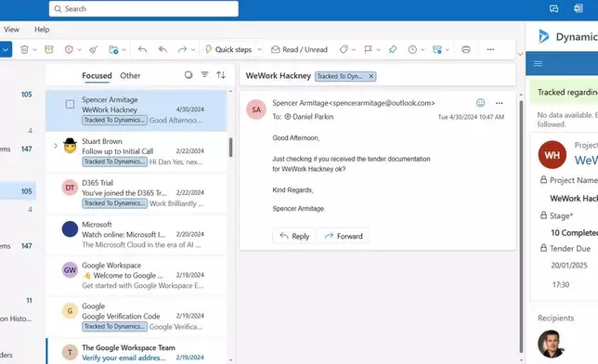Image resolution: width=598 pixels, height=364 pixels.
Task: Click the Outlook app icon in top bar
Action: coord(578,8)
